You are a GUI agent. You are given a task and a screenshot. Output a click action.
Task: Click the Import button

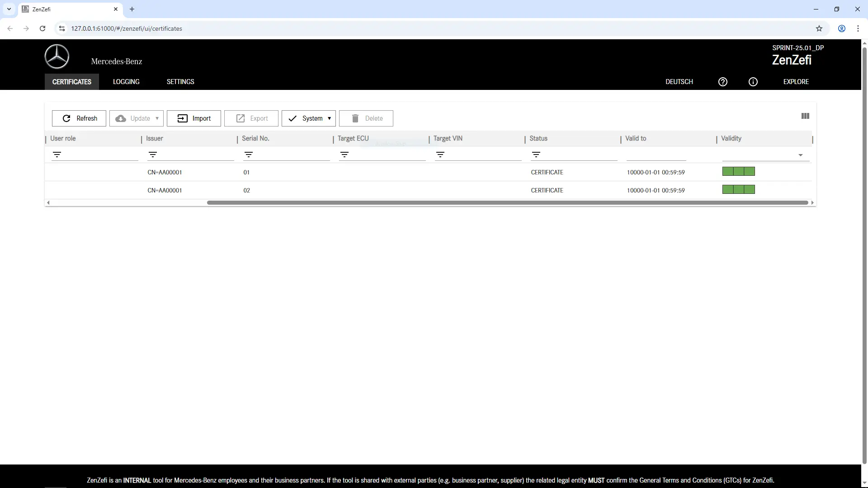tap(194, 118)
